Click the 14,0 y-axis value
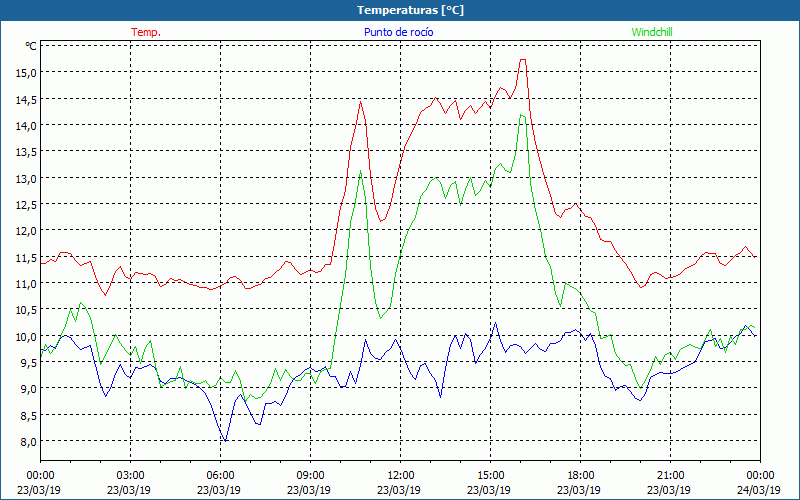Viewport: 800px width, 500px height. coord(26,125)
